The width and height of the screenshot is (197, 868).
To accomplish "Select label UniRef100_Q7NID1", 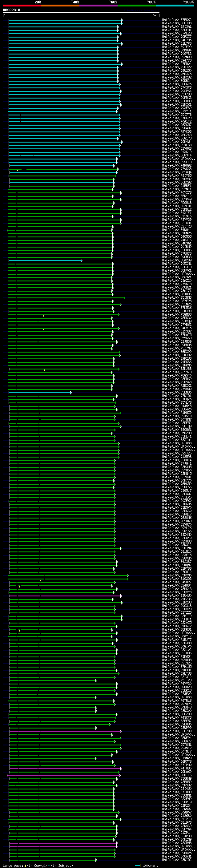I will (177, 396).
